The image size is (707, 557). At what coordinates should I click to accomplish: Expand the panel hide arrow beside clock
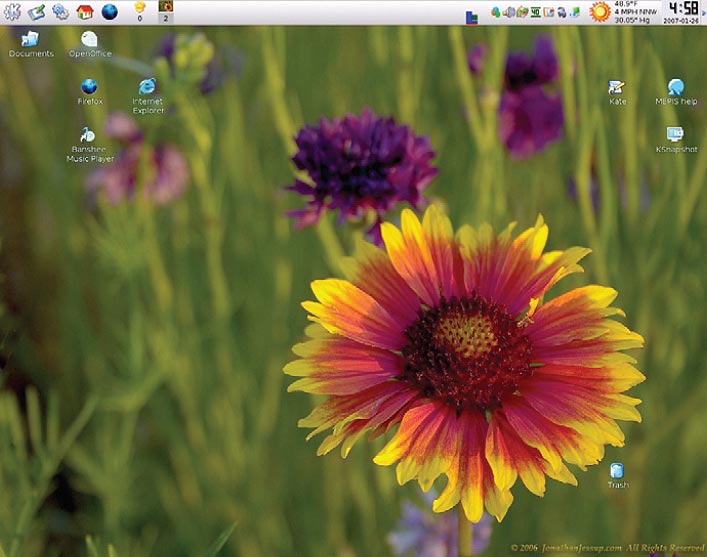703,12
